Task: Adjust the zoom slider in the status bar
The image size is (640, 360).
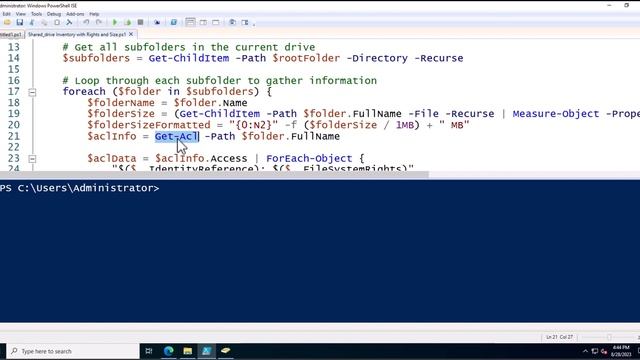Action: 609,337
